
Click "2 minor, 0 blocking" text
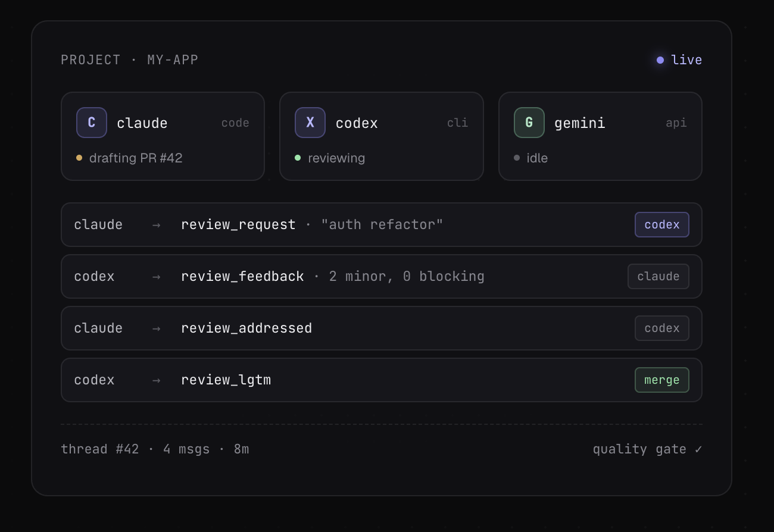[x=407, y=277]
